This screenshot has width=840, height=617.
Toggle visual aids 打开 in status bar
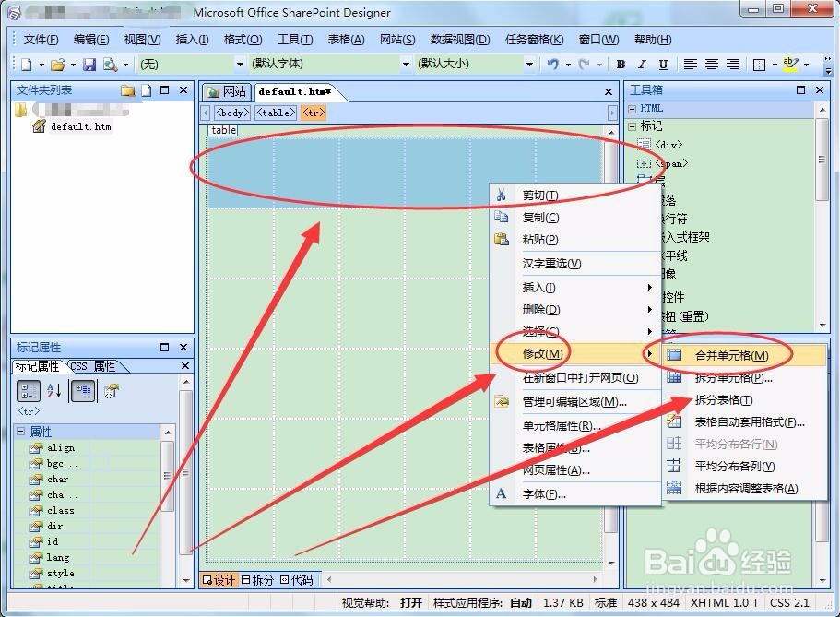[x=411, y=602]
